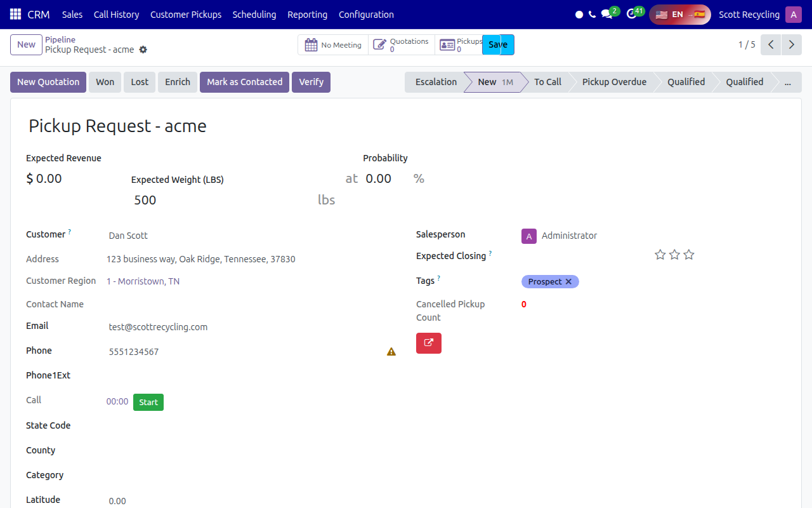Click New Quotation button

coord(48,82)
